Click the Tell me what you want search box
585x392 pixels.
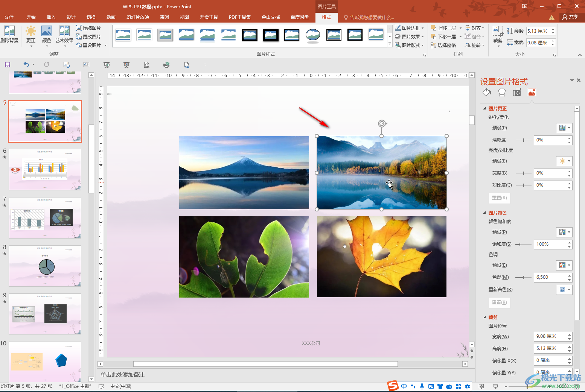[369, 17]
